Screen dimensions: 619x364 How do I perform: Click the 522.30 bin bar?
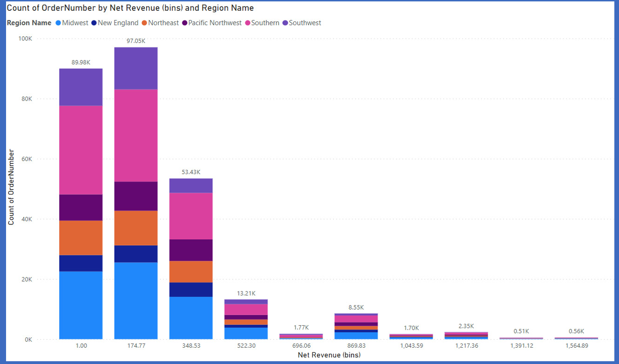pos(246,321)
